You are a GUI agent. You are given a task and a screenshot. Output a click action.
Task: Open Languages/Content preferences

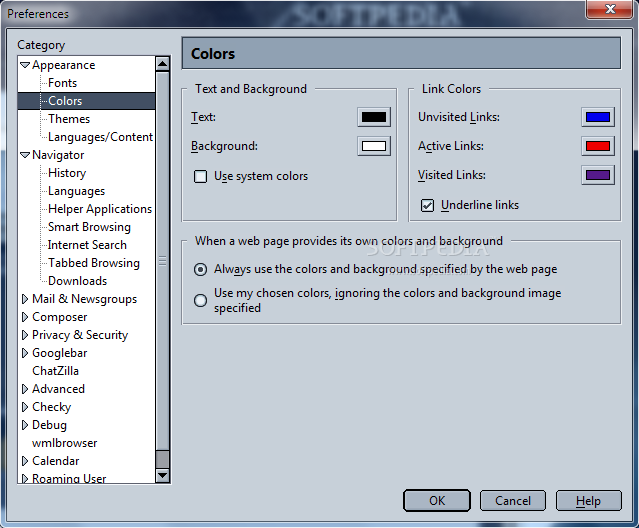click(100, 137)
